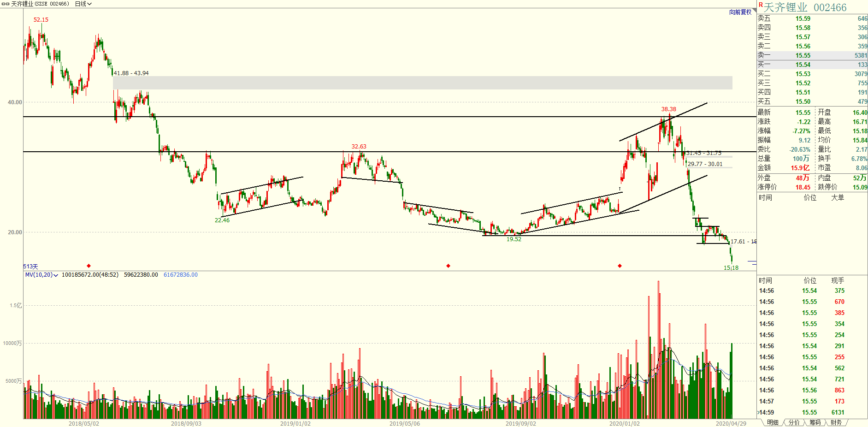This screenshot has height=427, width=868.
Task: Click the 买一 15.54 order row
Action: tap(812, 65)
